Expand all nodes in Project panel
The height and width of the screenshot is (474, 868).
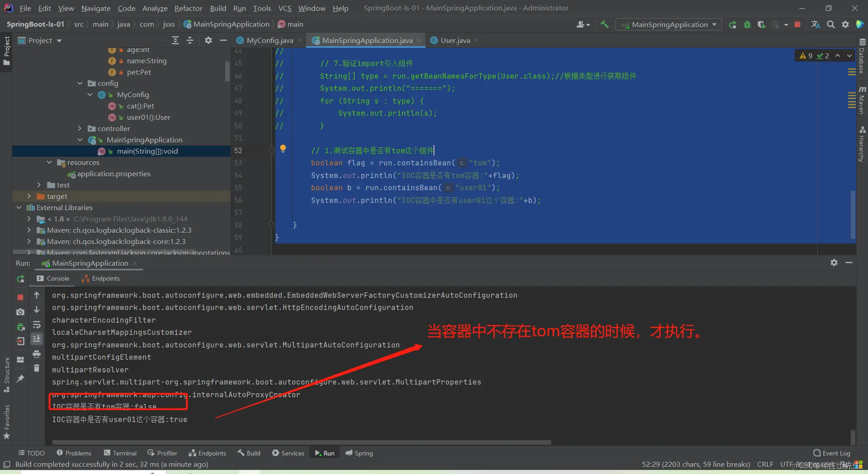(x=175, y=40)
